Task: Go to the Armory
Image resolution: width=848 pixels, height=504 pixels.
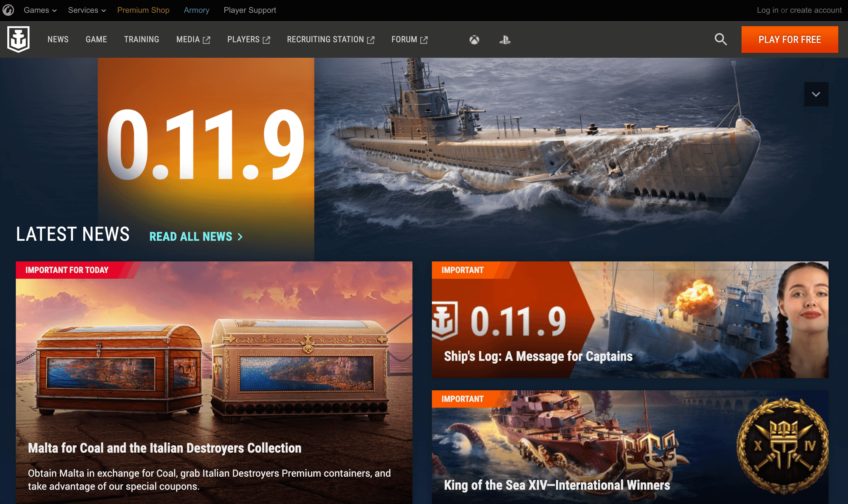Action: coord(196,10)
